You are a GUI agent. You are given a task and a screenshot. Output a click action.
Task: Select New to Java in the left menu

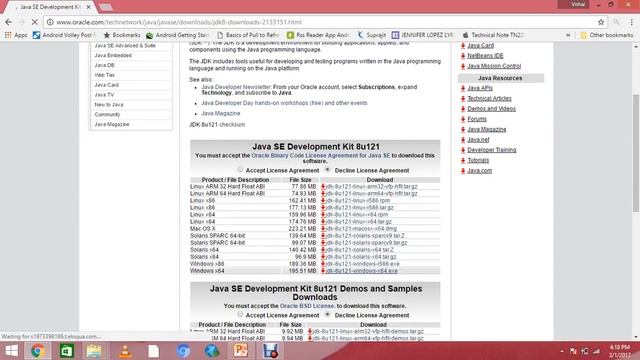pyautogui.click(x=109, y=104)
